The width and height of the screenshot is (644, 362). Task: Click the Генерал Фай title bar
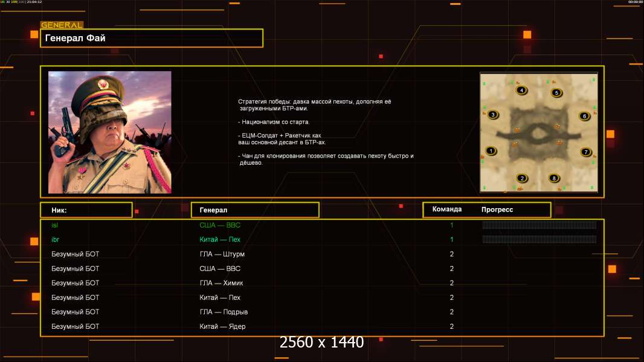click(x=152, y=38)
